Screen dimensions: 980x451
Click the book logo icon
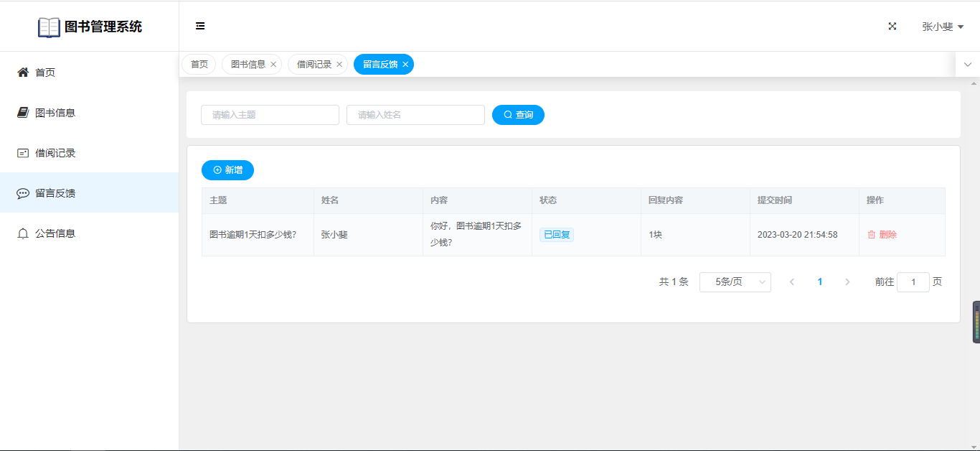[49, 27]
